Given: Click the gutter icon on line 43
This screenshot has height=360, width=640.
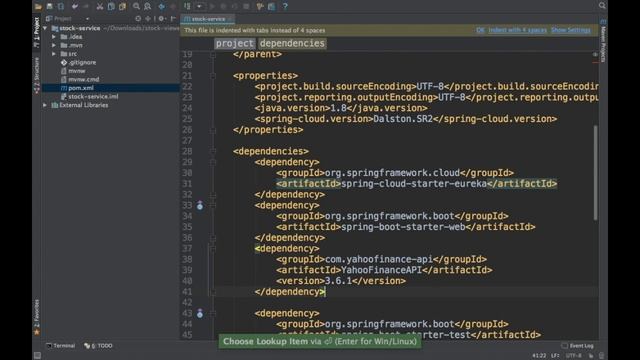Looking at the screenshot, I should coord(200,313).
